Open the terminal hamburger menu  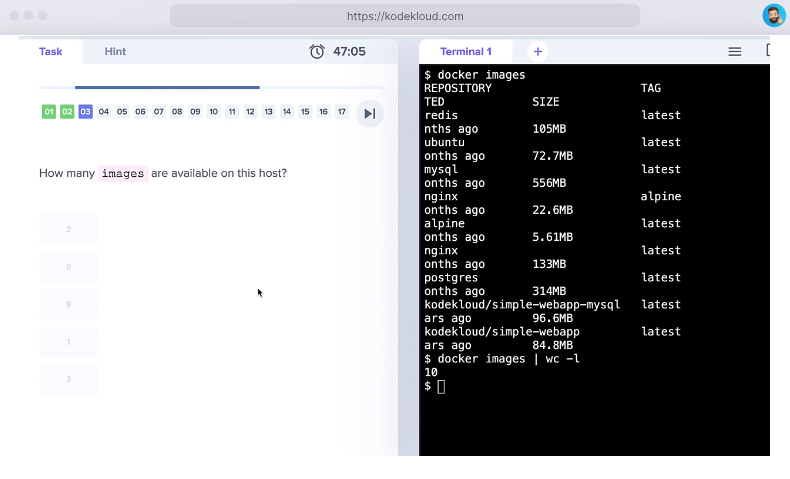tap(735, 52)
